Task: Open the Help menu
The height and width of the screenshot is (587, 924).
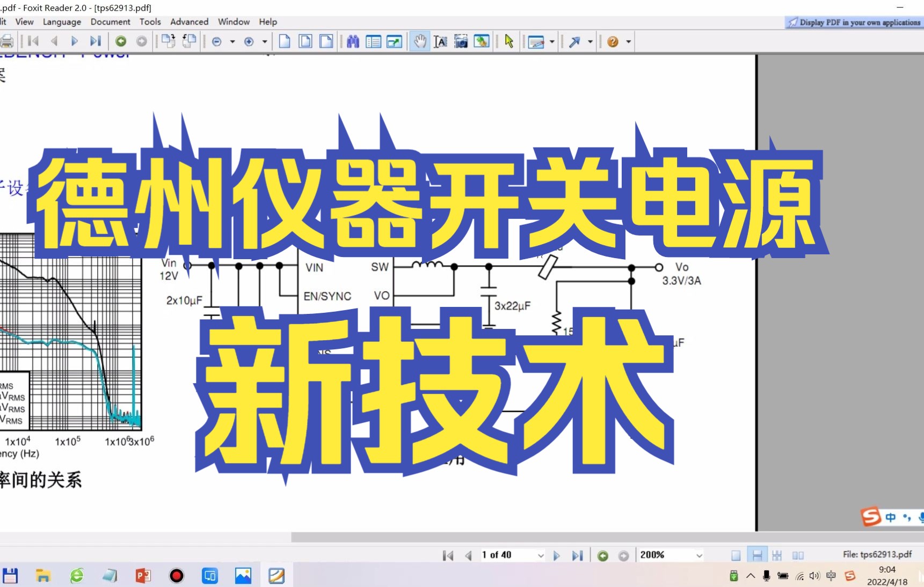Action: click(x=268, y=21)
